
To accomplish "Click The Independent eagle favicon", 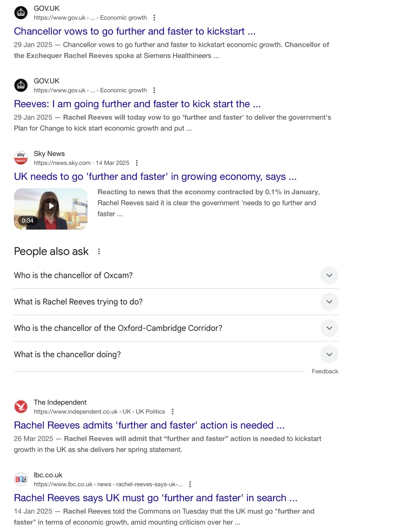I will click(x=21, y=407).
